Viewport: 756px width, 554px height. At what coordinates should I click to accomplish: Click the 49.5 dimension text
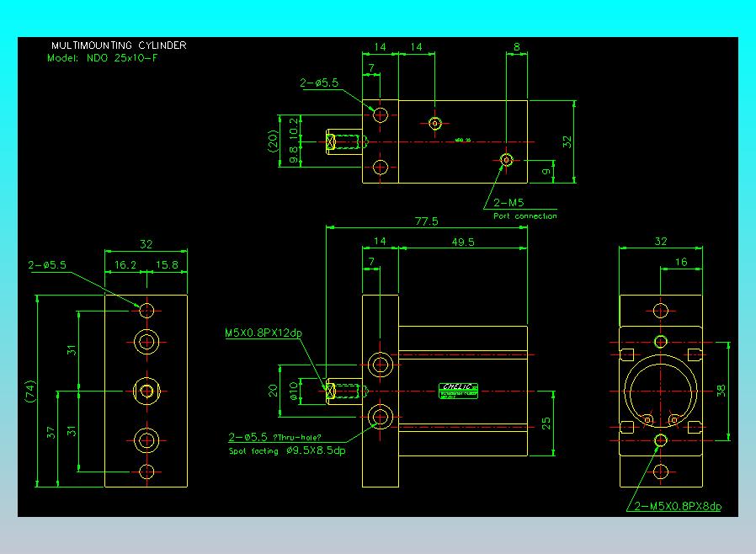click(x=463, y=242)
